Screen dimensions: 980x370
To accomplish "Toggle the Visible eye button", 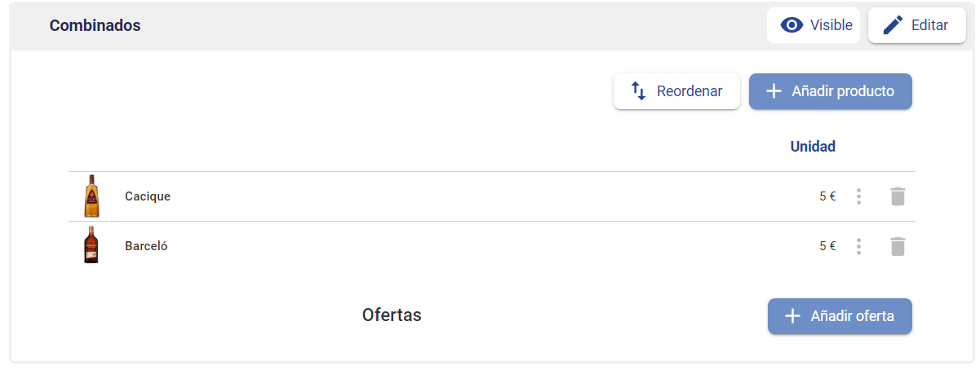I will 813,25.
